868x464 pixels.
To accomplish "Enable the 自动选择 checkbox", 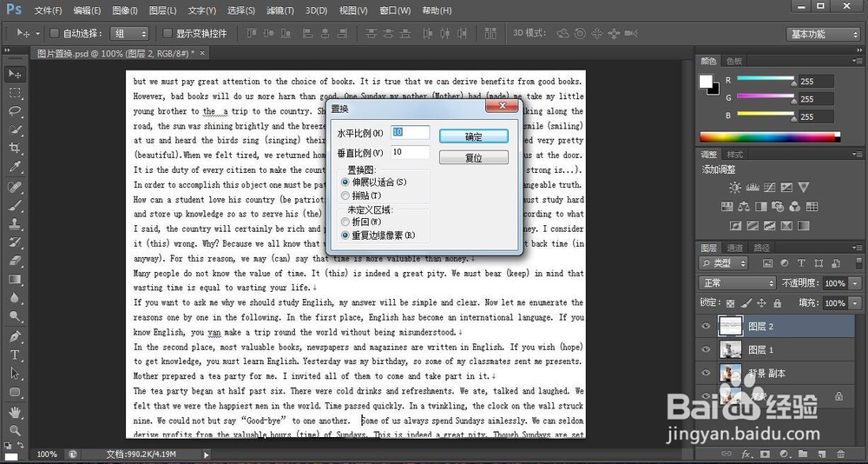I will 54,33.
